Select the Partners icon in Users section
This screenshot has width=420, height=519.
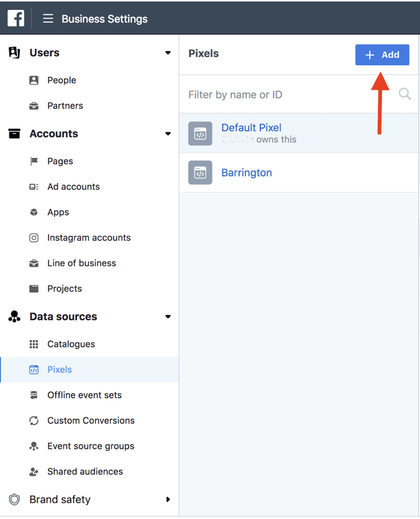(x=34, y=106)
